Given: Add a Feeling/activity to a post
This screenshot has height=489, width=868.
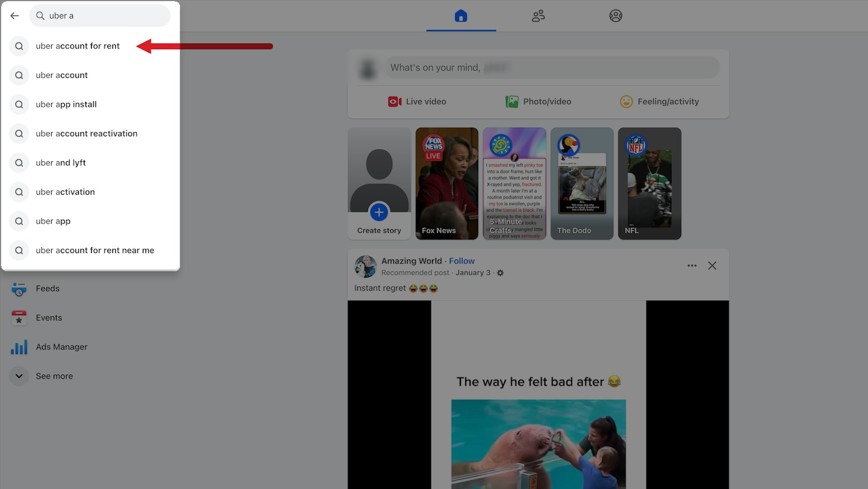Looking at the screenshot, I should click(659, 101).
